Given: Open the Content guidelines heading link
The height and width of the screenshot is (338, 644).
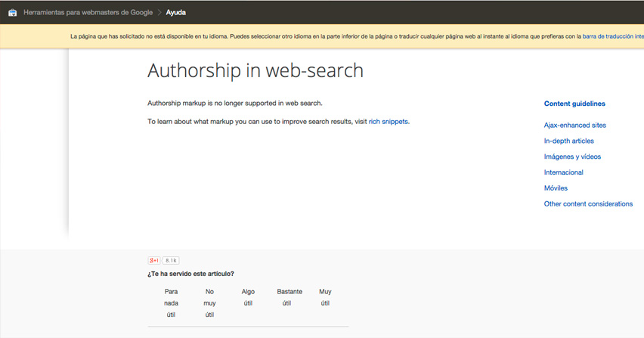Looking at the screenshot, I should (574, 104).
